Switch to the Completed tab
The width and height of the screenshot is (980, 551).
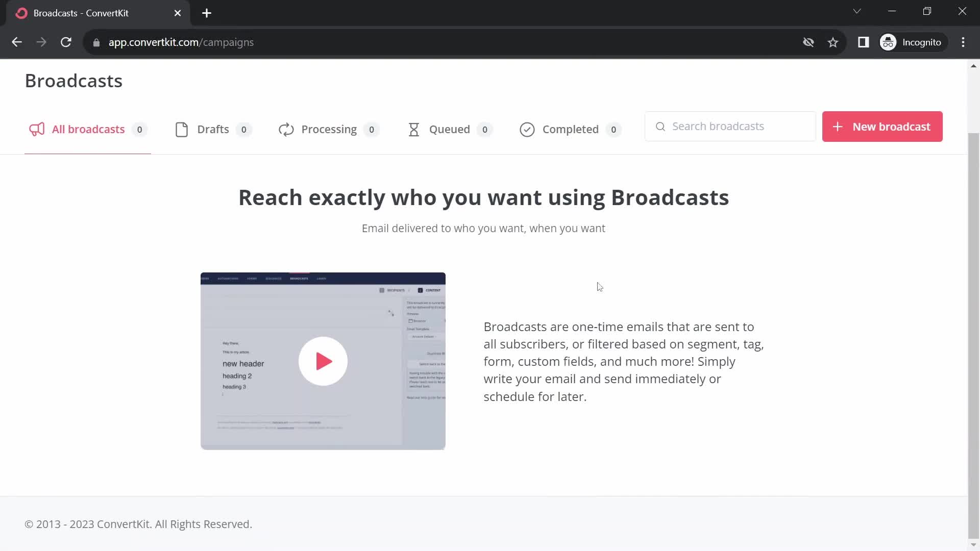click(570, 130)
